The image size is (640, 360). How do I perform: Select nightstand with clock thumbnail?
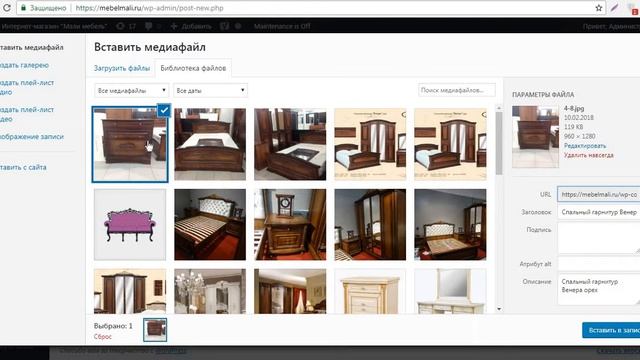(x=290, y=224)
